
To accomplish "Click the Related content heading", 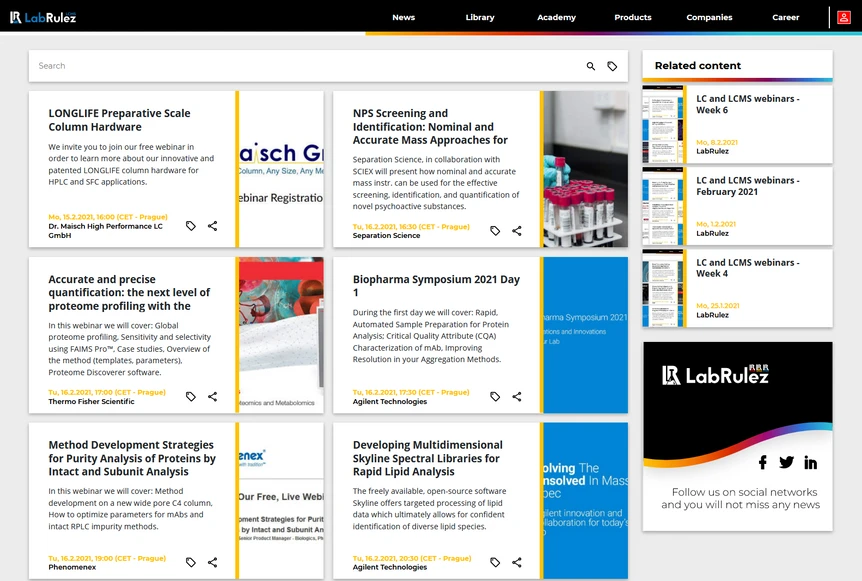I will (698, 65).
